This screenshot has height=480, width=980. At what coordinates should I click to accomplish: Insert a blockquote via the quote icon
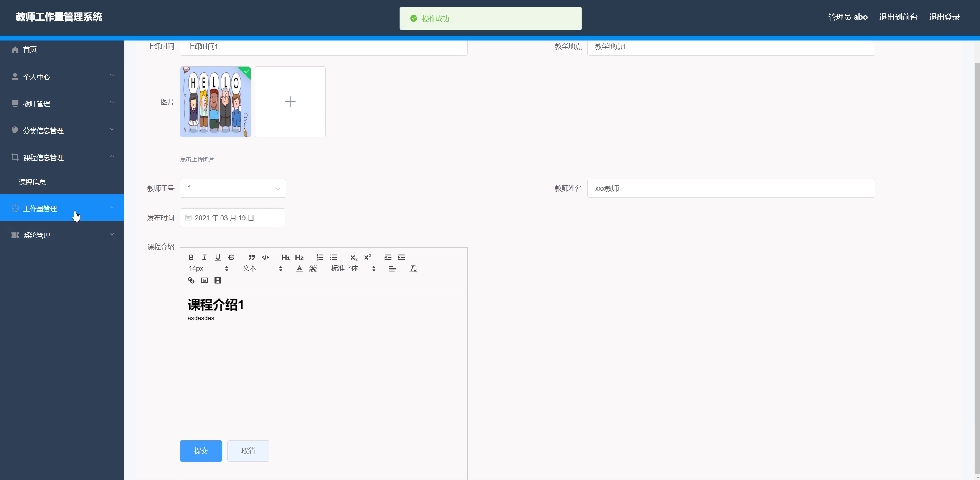point(252,257)
